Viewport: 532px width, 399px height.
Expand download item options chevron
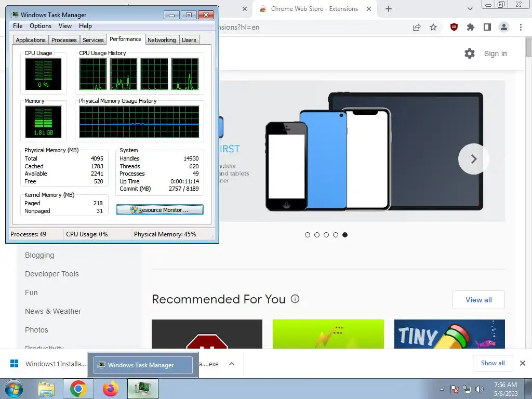click(x=232, y=364)
